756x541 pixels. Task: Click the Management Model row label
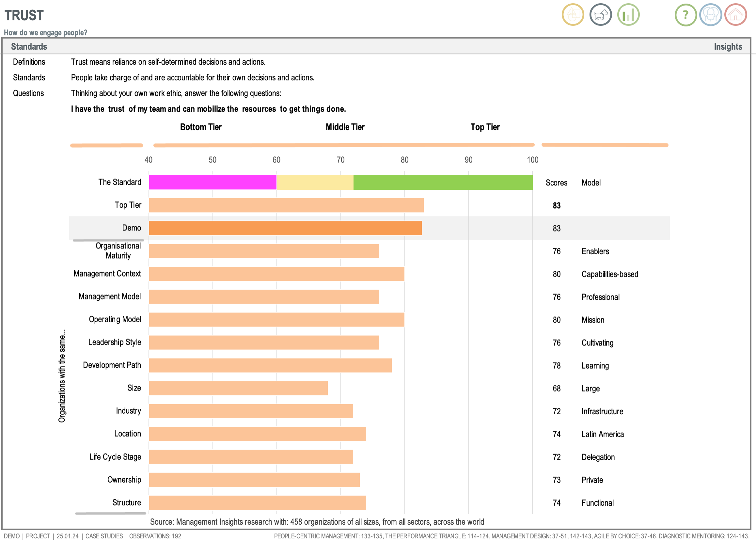pos(110,297)
